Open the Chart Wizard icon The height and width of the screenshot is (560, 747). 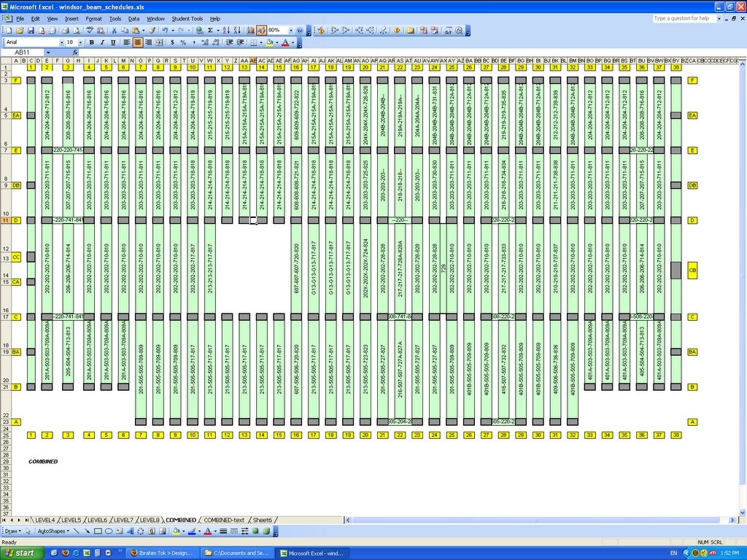pyautogui.click(x=250, y=31)
